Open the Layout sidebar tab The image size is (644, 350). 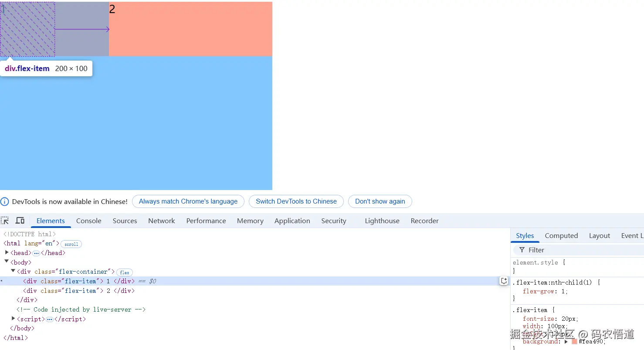click(599, 235)
